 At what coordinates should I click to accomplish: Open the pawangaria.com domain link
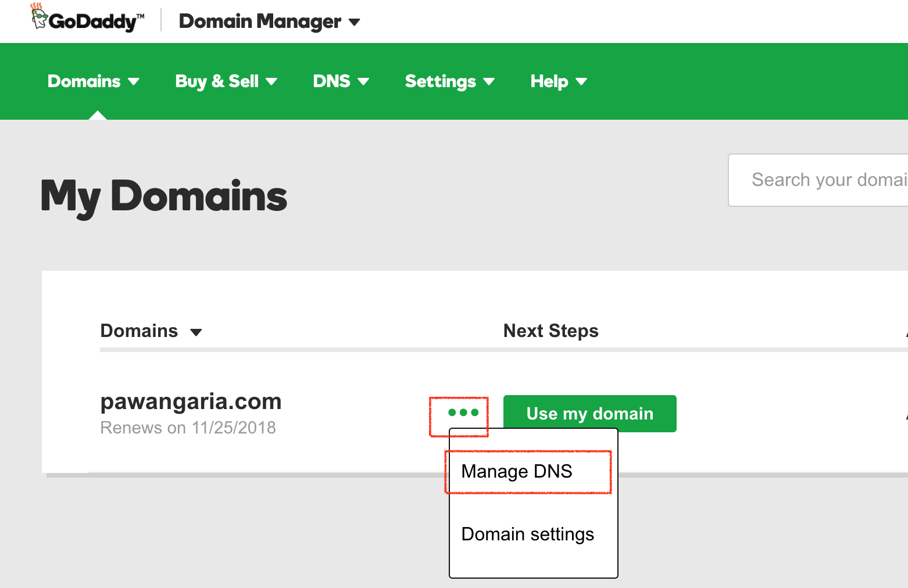click(191, 401)
